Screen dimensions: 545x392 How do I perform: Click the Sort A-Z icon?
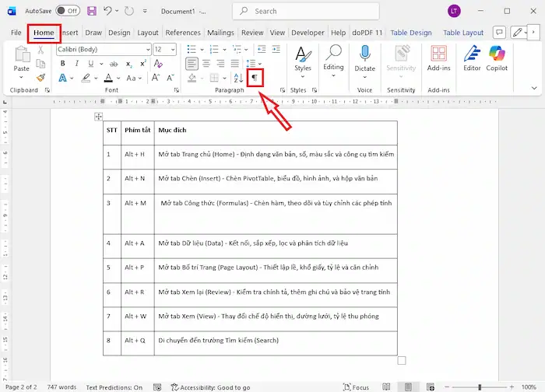[x=239, y=78]
